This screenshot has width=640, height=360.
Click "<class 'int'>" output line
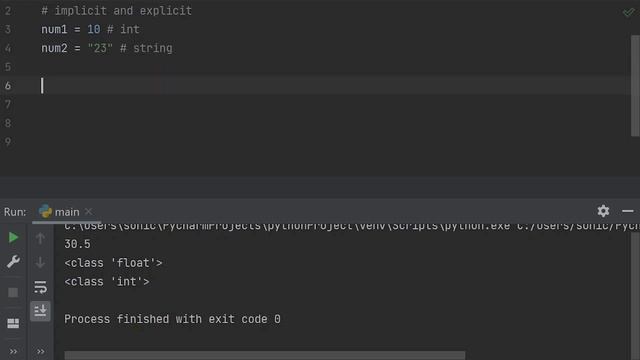107,282
